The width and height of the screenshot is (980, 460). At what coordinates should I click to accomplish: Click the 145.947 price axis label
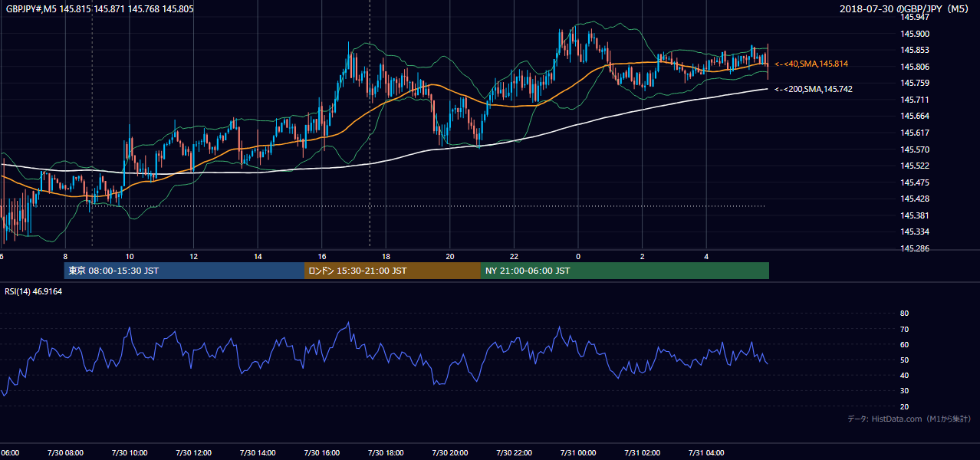point(914,17)
